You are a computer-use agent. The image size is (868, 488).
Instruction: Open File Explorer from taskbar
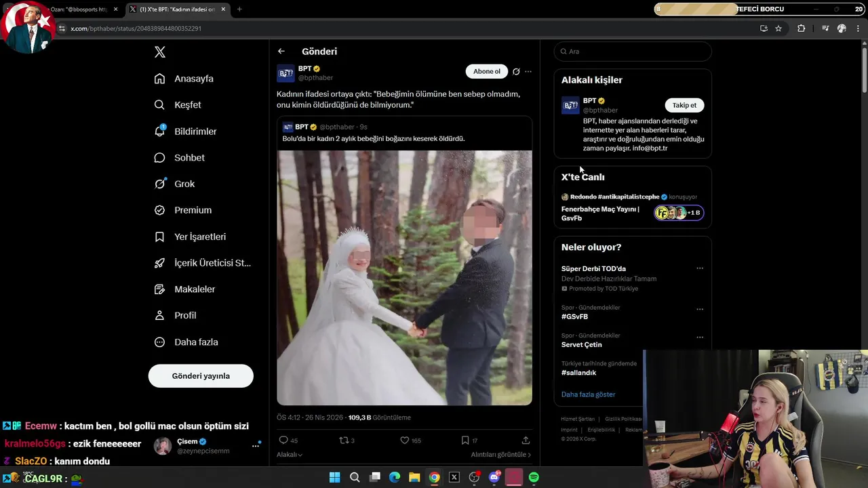click(414, 478)
